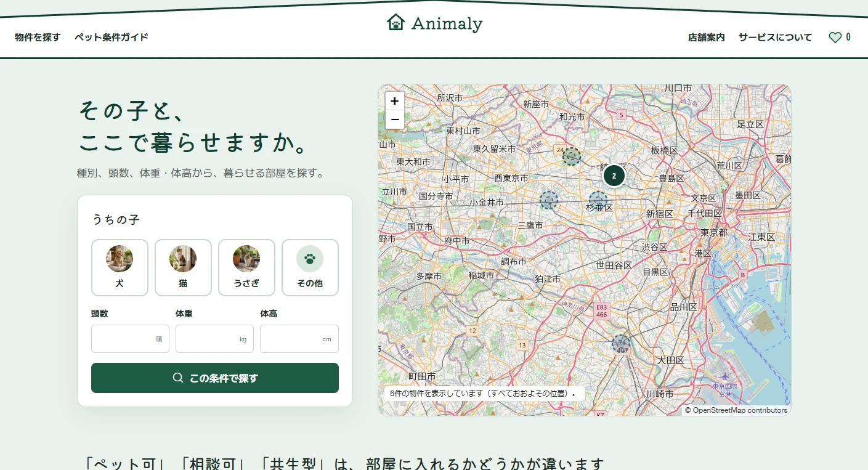This screenshot has height=470, width=868.
Task: Select the blue marker beside 小金井市
Action: click(548, 200)
